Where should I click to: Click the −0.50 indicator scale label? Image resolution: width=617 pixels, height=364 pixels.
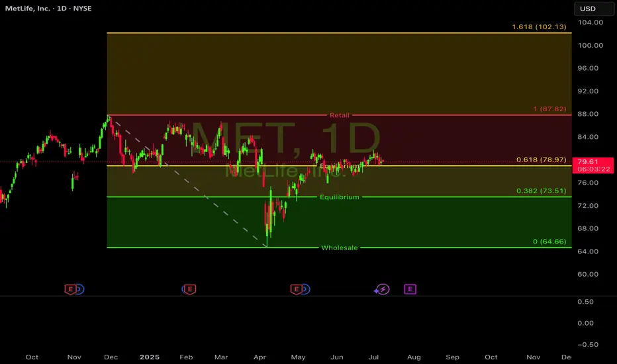(588, 345)
